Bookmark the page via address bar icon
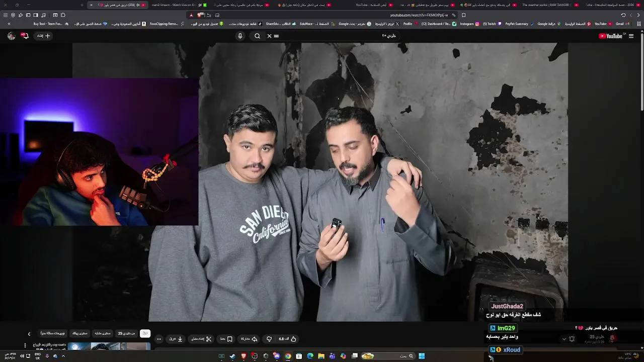Viewport: 644px width, 362px height. (x=463, y=15)
